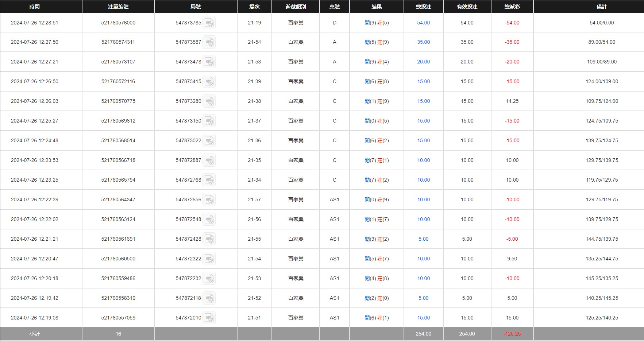
Task: Click replay video icon for round 547873785
Action: 209,23
